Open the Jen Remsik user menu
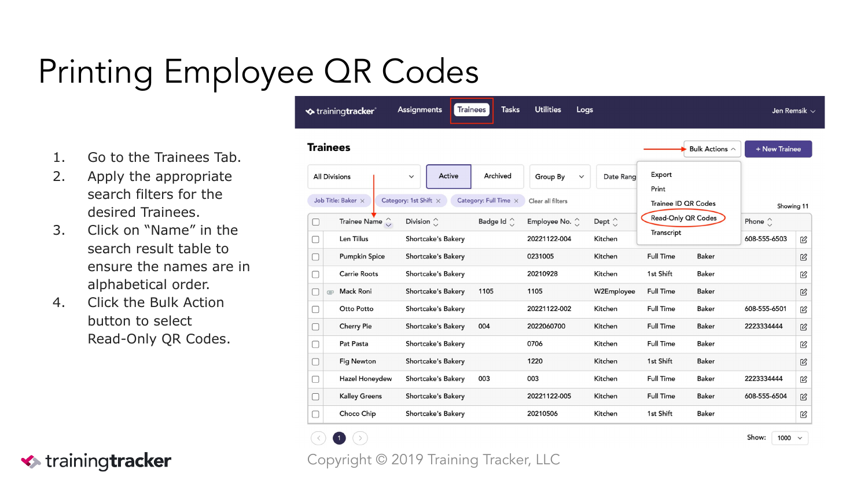Image resolution: width=868 pixels, height=488 pixels. point(793,111)
